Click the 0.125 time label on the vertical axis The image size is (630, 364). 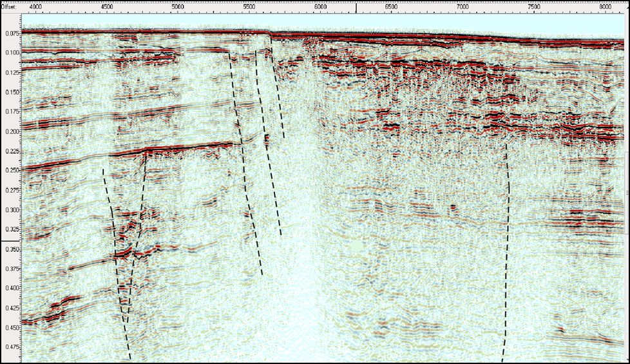coord(10,72)
